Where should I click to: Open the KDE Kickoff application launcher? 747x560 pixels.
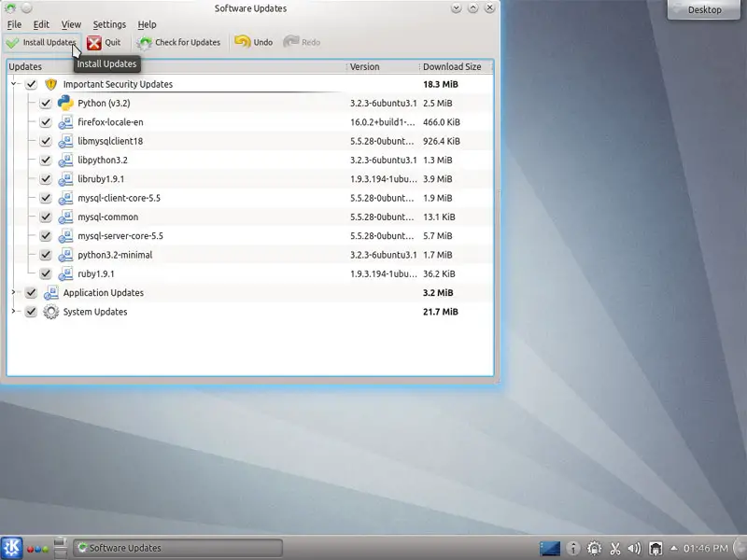point(11,548)
